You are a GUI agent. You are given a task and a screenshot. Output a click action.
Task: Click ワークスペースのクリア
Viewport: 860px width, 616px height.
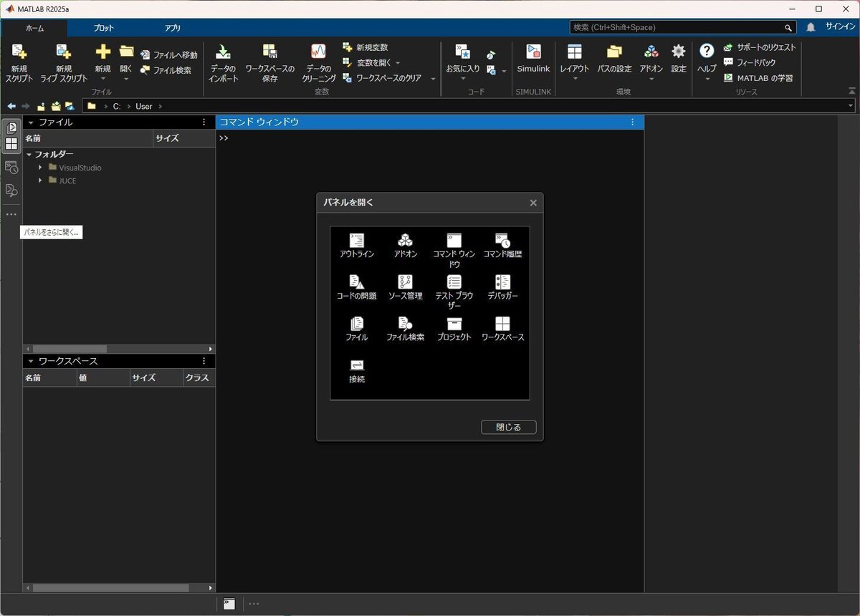[382, 77]
